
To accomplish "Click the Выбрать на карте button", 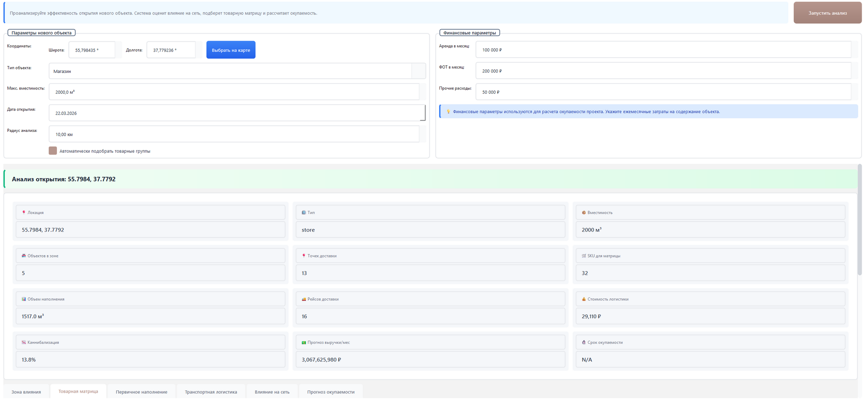I will click(x=231, y=50).
